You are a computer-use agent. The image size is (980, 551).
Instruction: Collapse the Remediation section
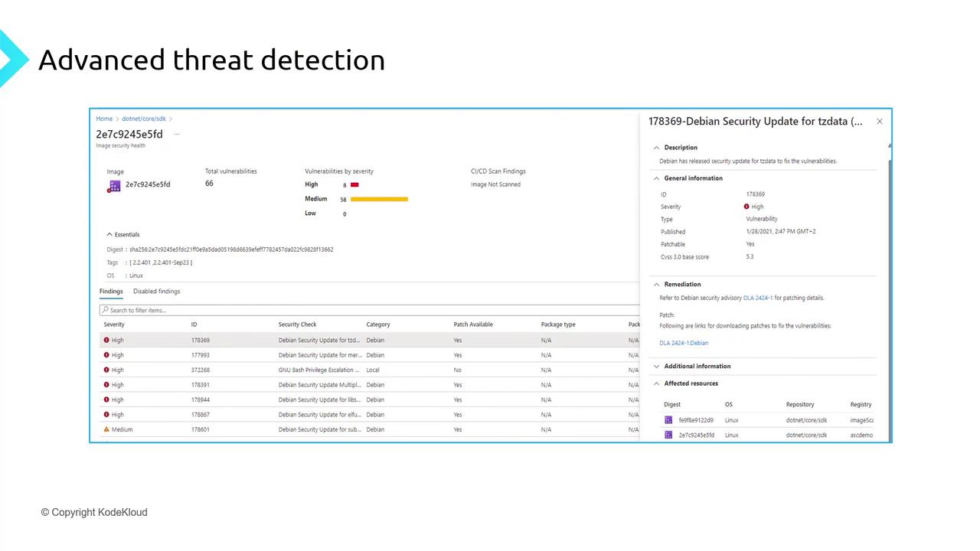656,285
